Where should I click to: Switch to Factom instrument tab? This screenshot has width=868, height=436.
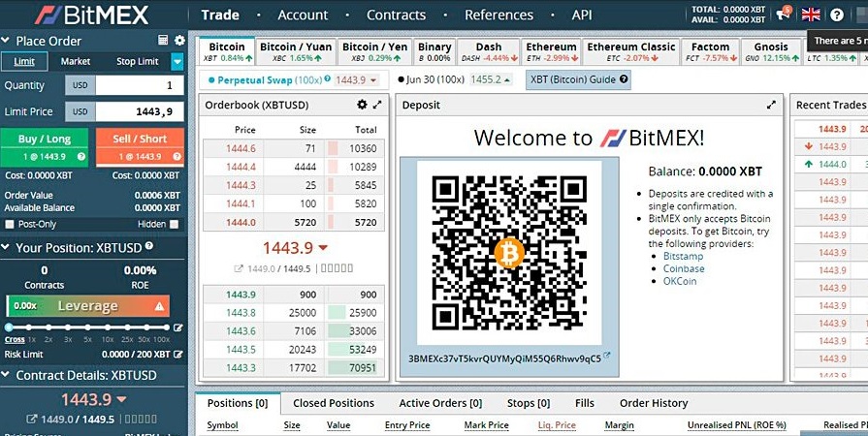coord(710,51)
